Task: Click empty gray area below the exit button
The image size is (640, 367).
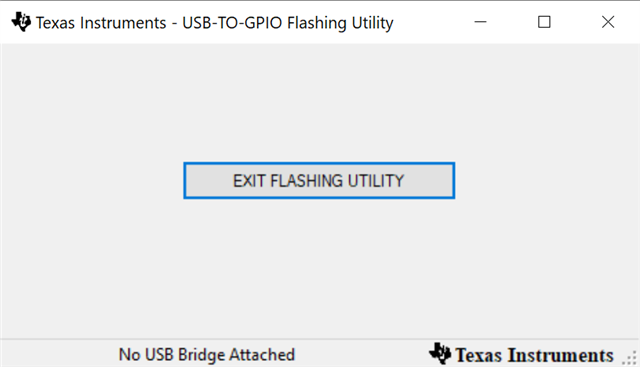Action: click(319, 267)
